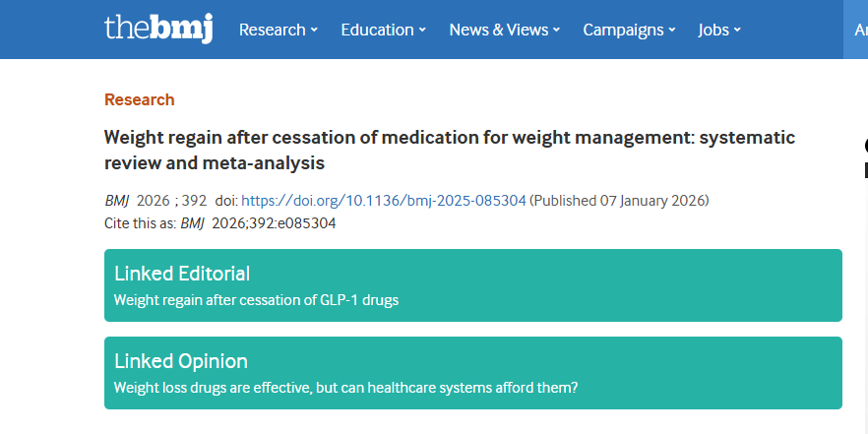Click the partially visible button at header right
The image size is (868, 434).
click(856, 30)
